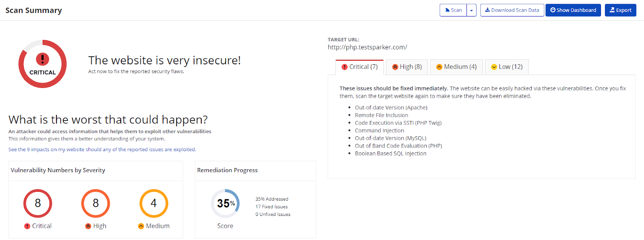The height and width of the screenshot is (240, 644).
Task: Open the Scan button dropdown arrow
Action: tap(471, 10)
